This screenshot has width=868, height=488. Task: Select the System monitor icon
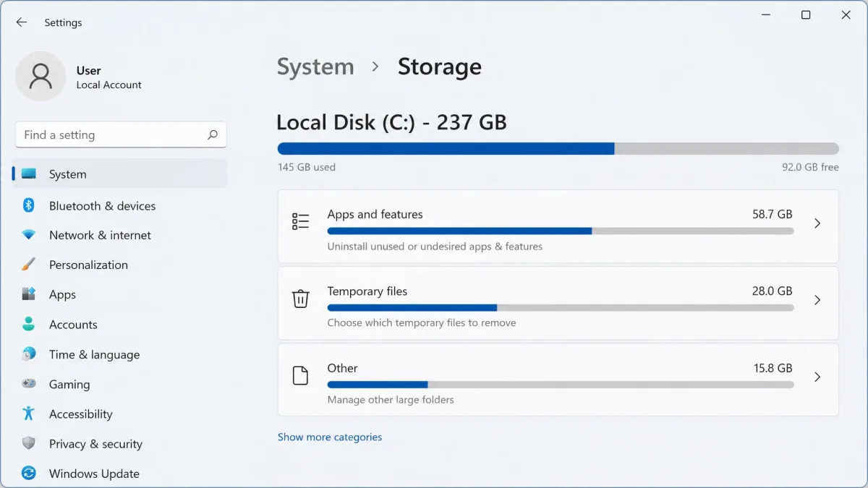tap(29, 174)
